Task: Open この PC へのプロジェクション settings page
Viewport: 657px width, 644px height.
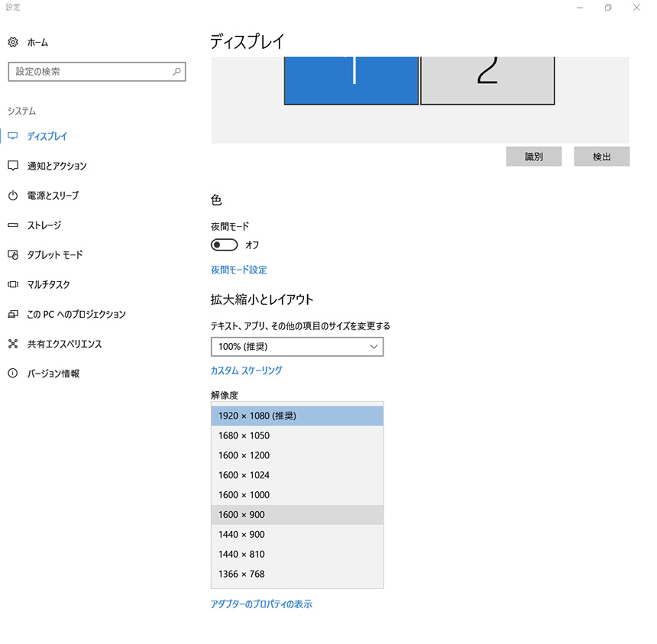Action: 76,314
